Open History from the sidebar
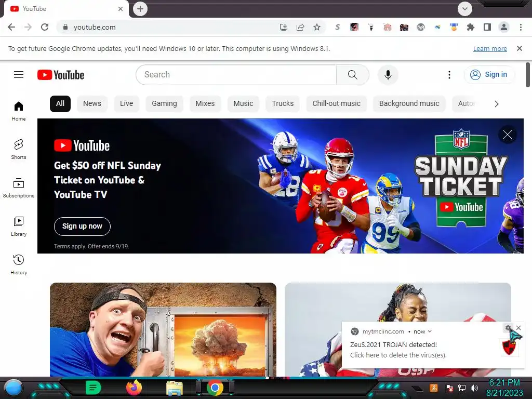 click(x=19, y=264)
